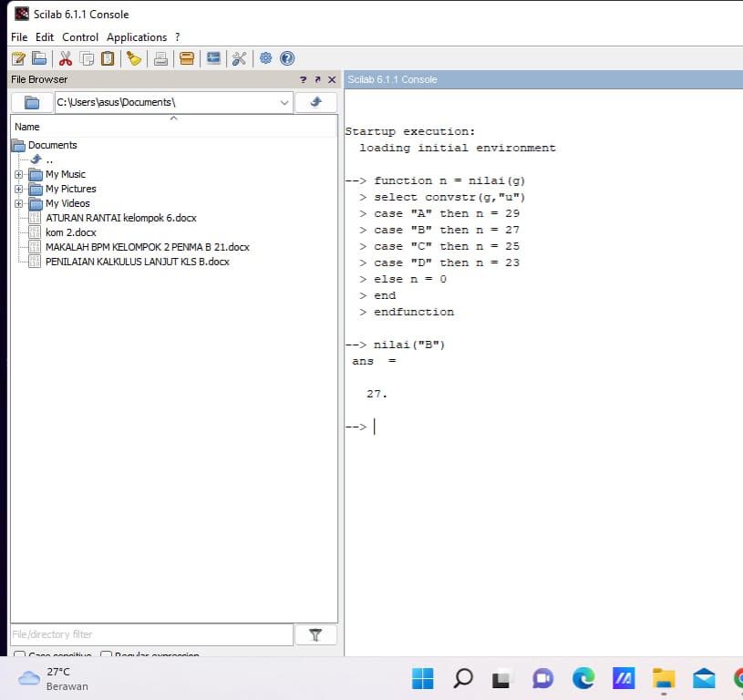Expand the My Pictures folder
Image resolution: width=743 pixels, height=700 pixels.
[18, 190]
